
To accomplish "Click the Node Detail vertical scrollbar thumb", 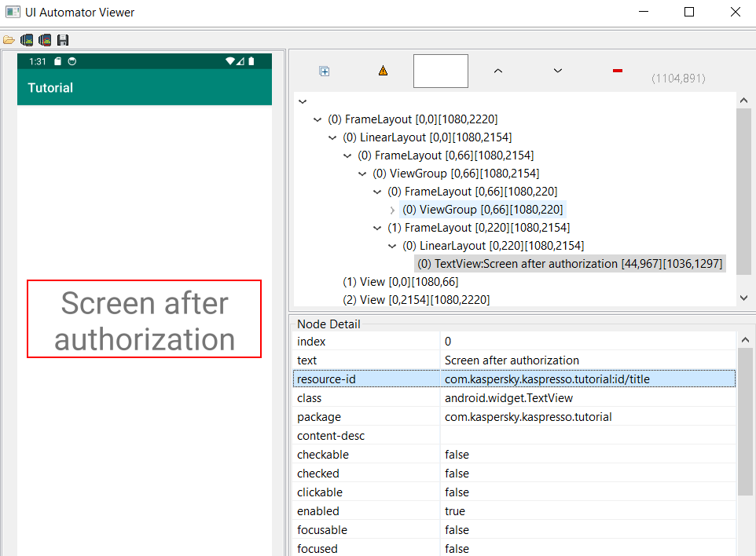I will click(x=745, y=421).
